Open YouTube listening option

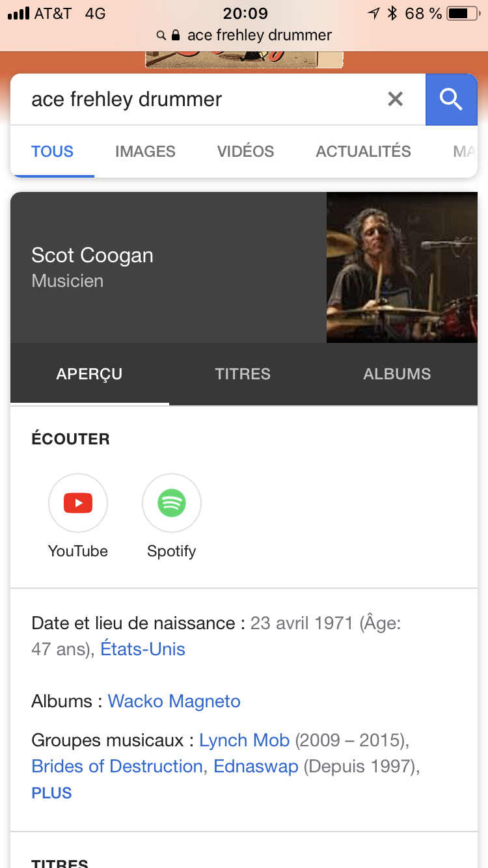click(78, 503)
